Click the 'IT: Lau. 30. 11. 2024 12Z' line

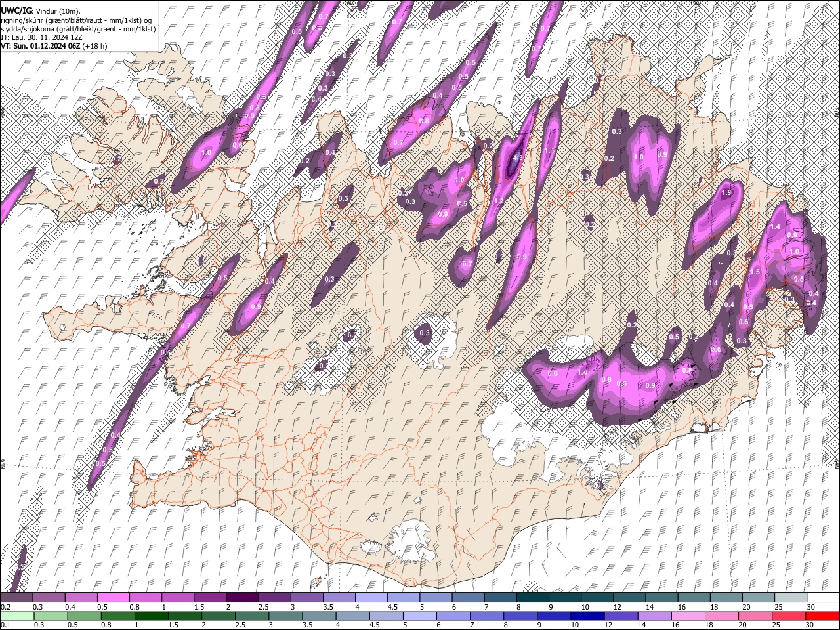(x=41, y=37)
